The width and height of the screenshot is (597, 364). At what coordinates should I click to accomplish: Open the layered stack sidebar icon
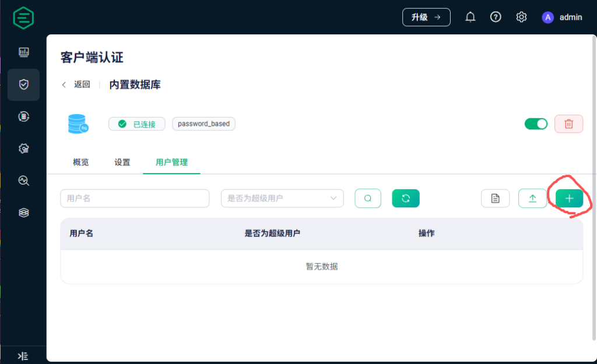click(23, 213)
